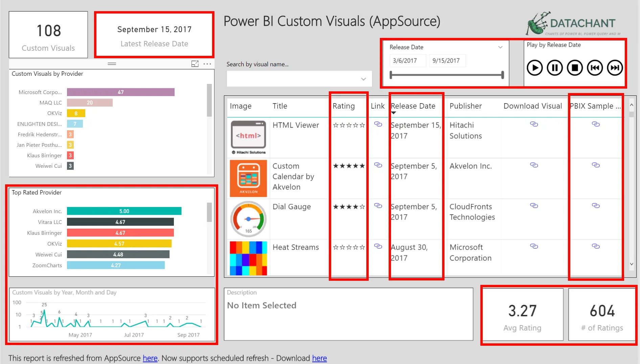Screen dimensions: 640x364
Task: Open PBIX sample for Custom Calendar
Action: 596,165
